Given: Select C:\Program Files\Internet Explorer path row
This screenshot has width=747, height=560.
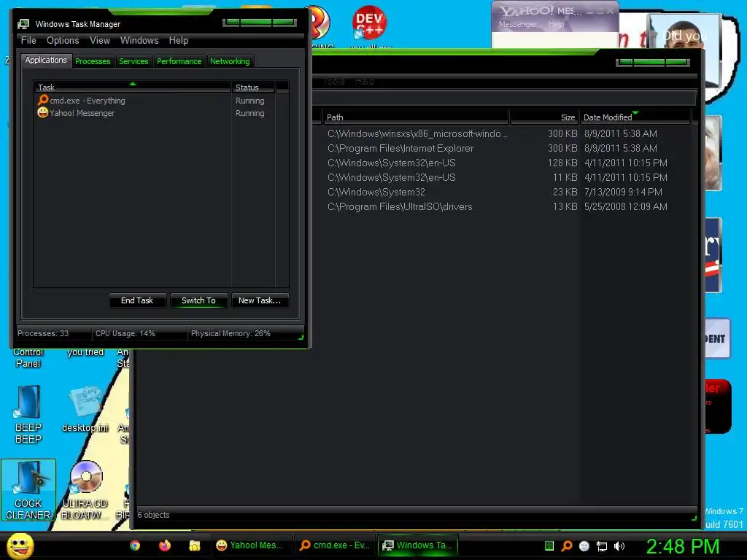Looking at the screenshot, I should pyautogui.click(x=400, y=149).
